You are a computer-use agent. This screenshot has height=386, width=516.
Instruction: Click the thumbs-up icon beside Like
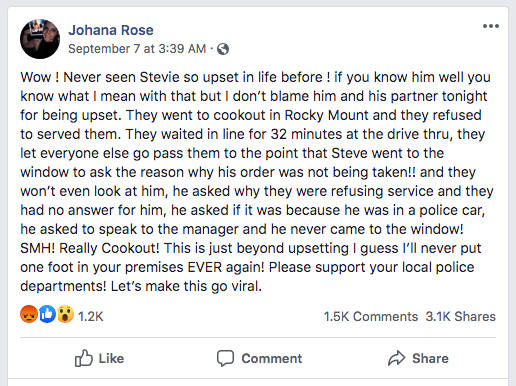pyautogui.click(x=83, y=358)
